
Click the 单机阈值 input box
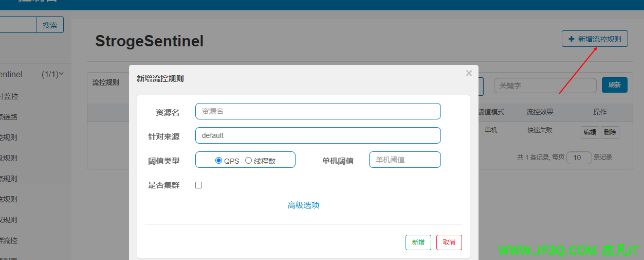(404, 160)
